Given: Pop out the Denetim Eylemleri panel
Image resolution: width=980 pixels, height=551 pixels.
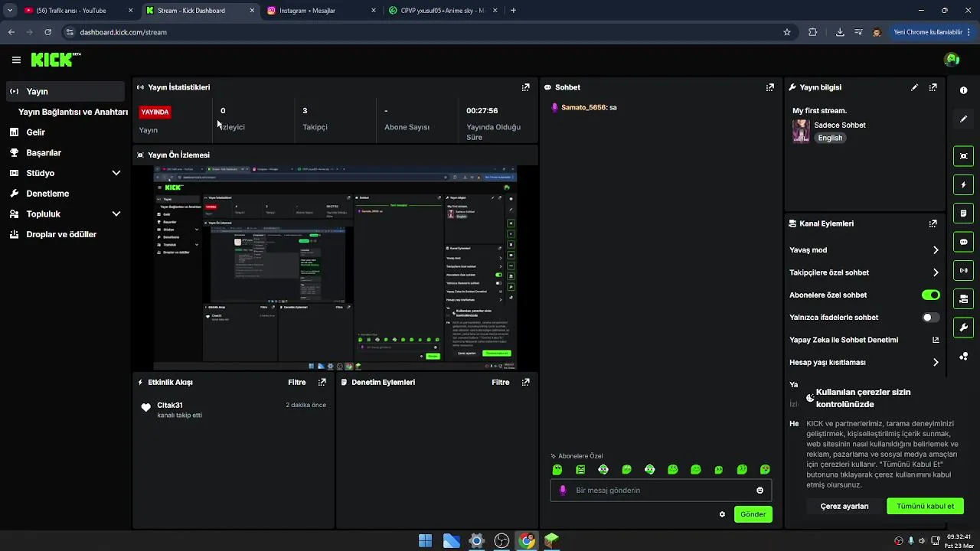Looking at the screenshot, I should coord(526,382).
